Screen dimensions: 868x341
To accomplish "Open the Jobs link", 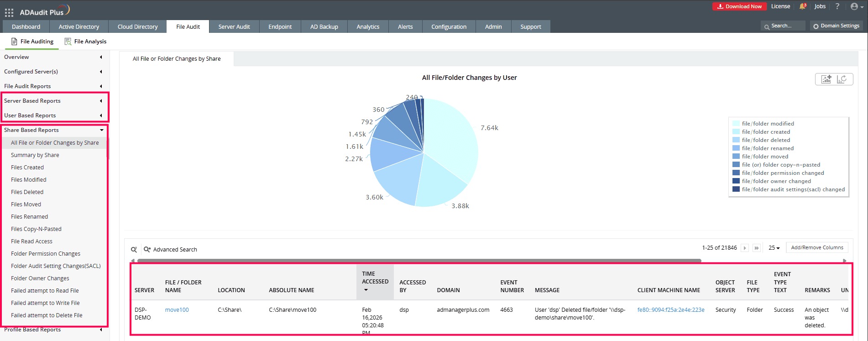I will [x=820, y=6].
